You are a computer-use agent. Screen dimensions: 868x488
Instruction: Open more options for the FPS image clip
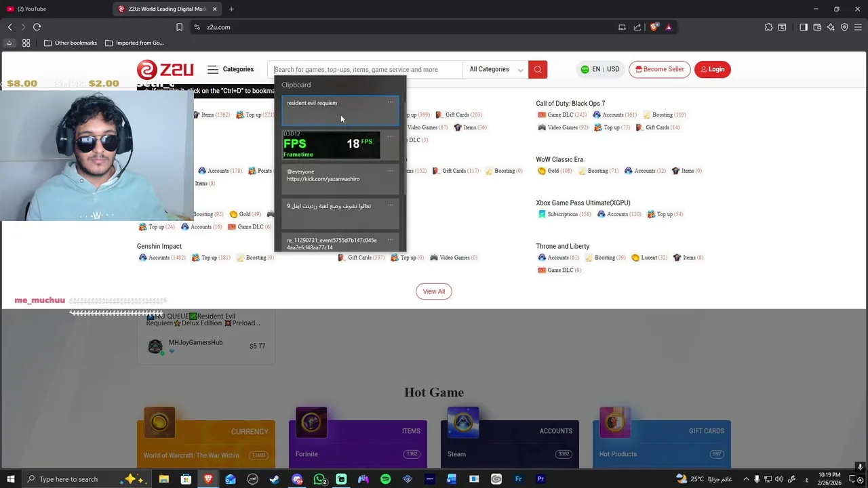click(390, 137)
